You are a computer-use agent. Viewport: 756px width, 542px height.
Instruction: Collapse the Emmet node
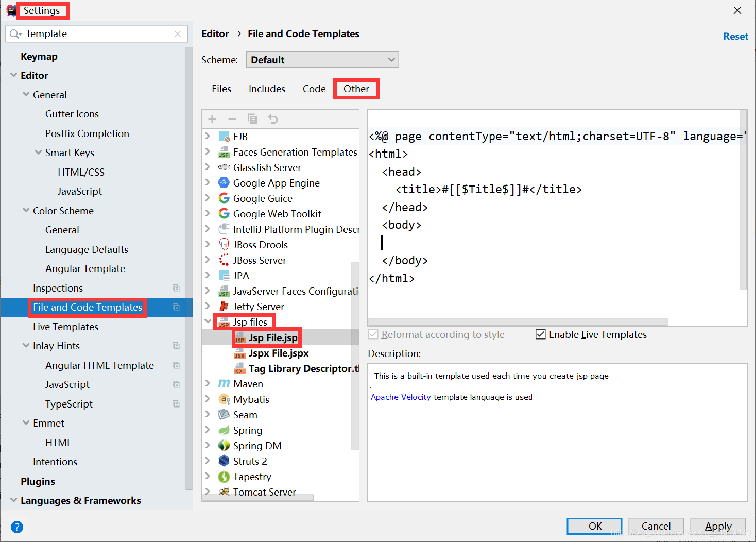[x=26, y=423]
